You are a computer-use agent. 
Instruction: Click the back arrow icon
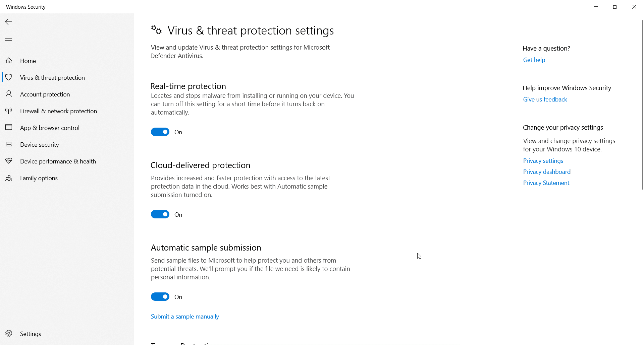coord(9,22)
